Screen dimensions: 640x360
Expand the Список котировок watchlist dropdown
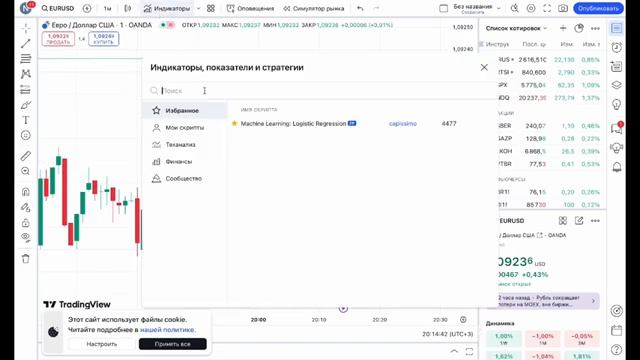516,28
